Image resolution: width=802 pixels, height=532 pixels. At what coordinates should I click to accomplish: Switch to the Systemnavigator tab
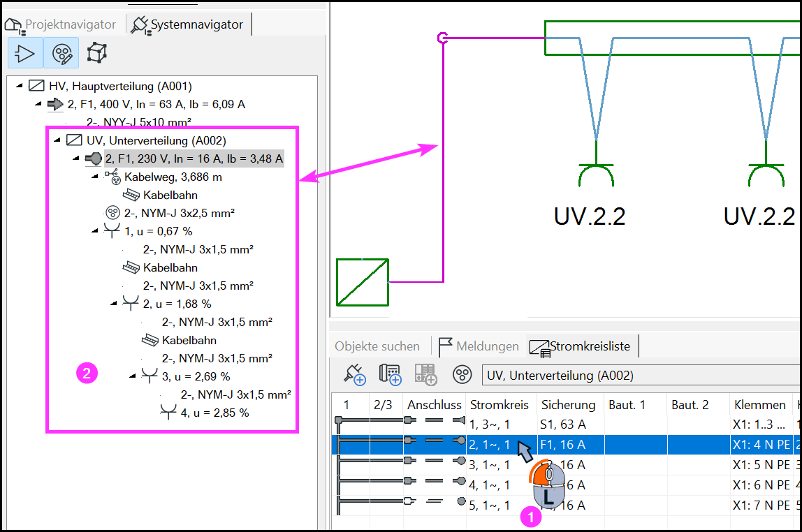pos(188,24)
